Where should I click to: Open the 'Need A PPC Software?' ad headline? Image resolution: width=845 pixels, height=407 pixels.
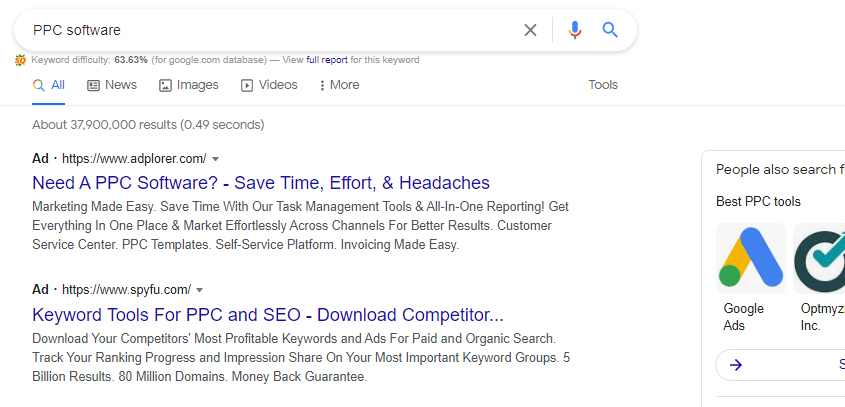(x=261, y=183)
